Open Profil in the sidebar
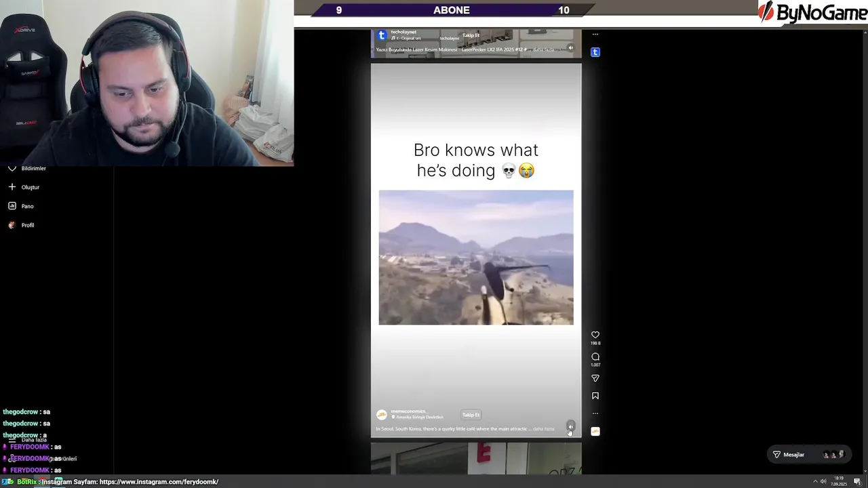Image resolution: width=868 pixels, height=488 pixels. [x=22, y=225]
